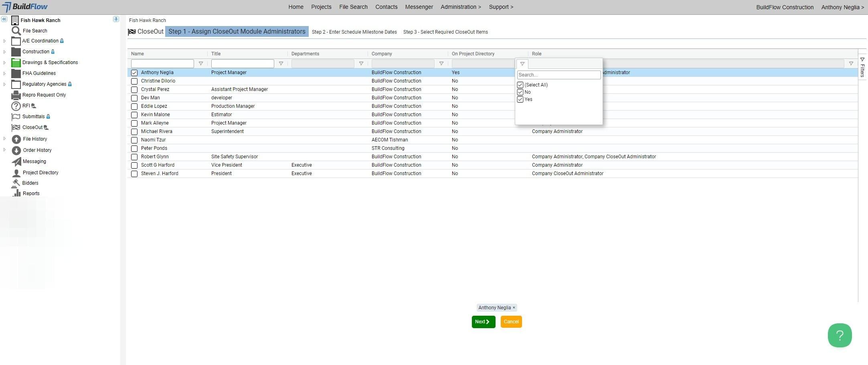Click the Repro Request Only printer icon
Viewport: 868px width, 365px height.
click(x=16, y=95)
